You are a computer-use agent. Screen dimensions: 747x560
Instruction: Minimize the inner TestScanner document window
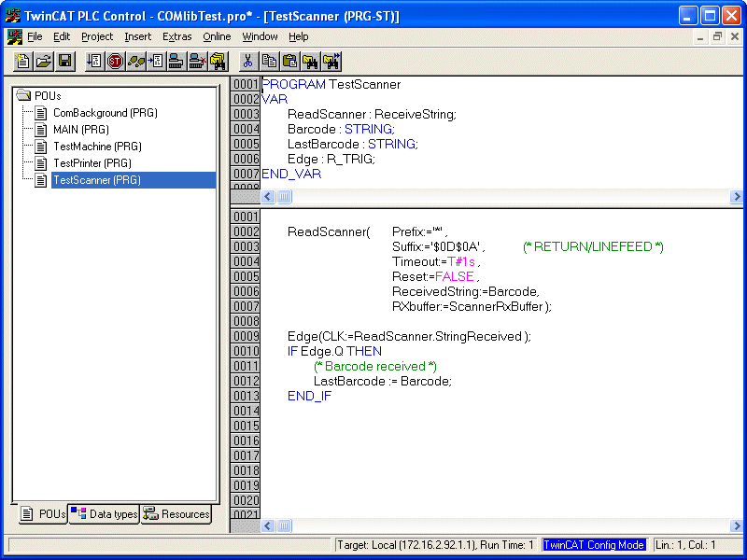point(699,36)
